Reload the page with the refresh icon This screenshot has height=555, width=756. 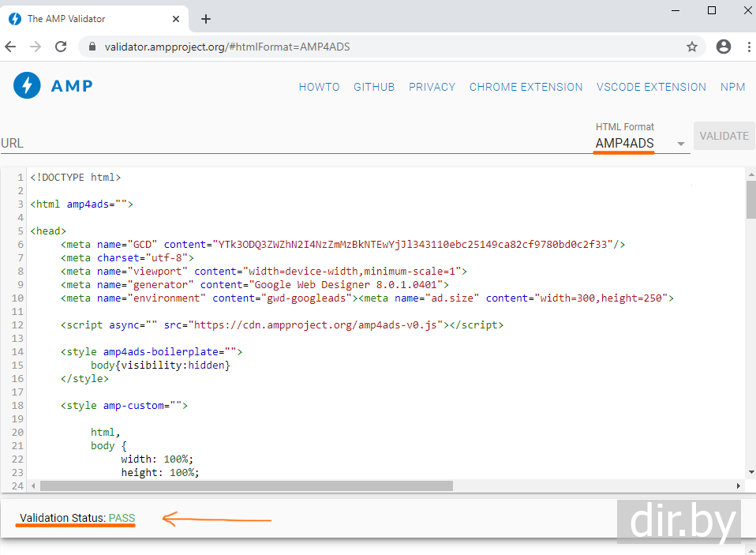[x=61, y=47]
